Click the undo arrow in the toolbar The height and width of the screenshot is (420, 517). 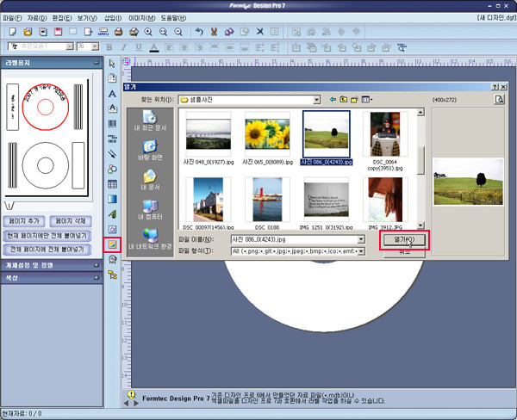tap(199, 31)
